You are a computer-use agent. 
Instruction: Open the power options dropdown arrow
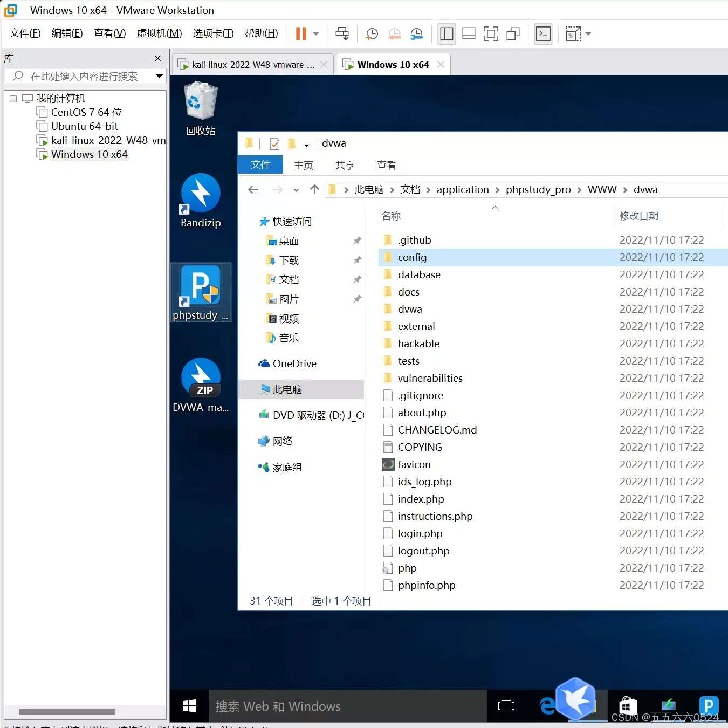(316, 34)
